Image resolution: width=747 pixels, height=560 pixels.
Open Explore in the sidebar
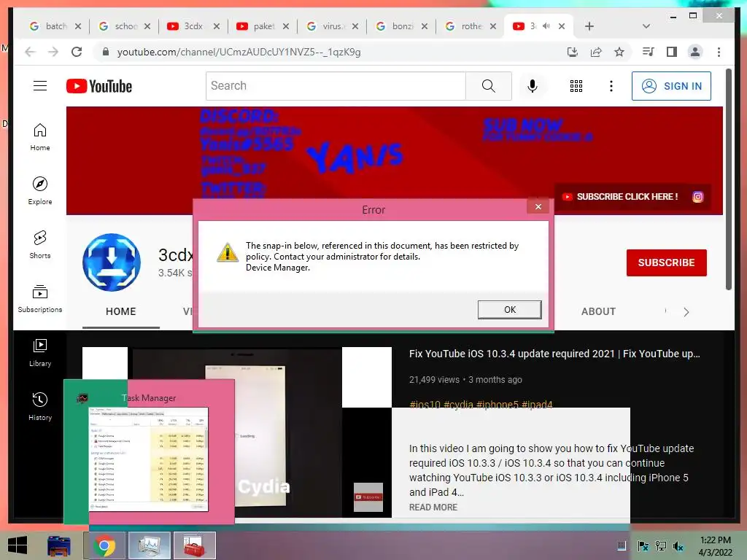tap(40, 191)
